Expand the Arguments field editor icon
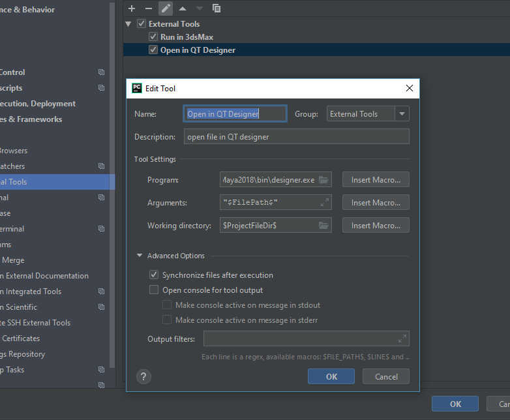This screenshot has width=510, height=420. pyautogui.click(x=325, y=202)
